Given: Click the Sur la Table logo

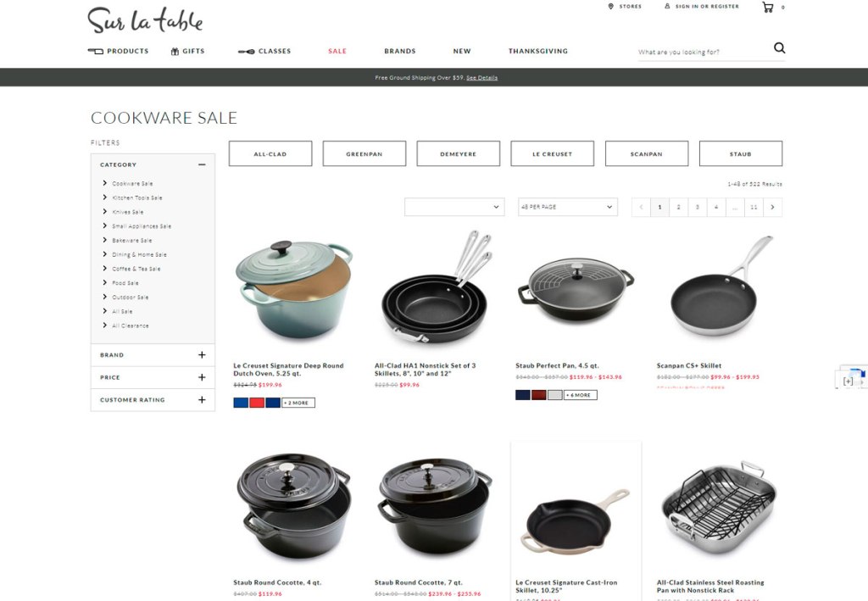Looking at the screenshot, I should coord(145,20).
